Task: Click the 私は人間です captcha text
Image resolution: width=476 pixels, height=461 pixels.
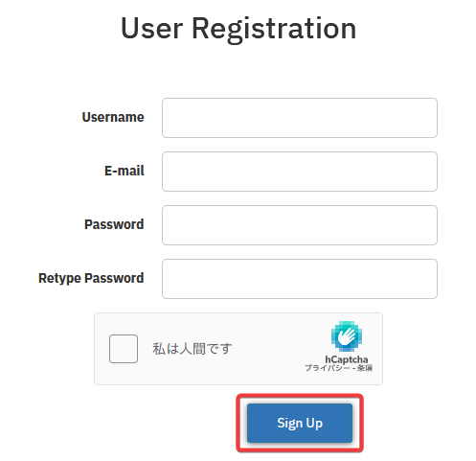Action: point(193,349)
